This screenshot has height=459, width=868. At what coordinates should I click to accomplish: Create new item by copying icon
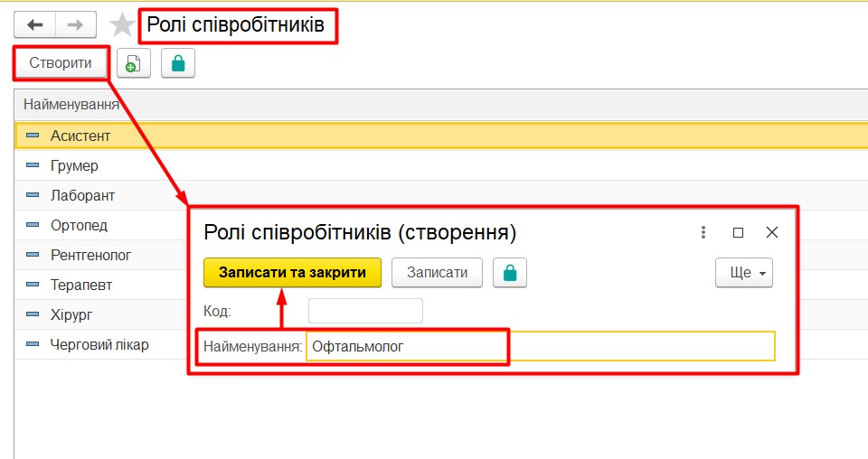click(x=134, y=63)
